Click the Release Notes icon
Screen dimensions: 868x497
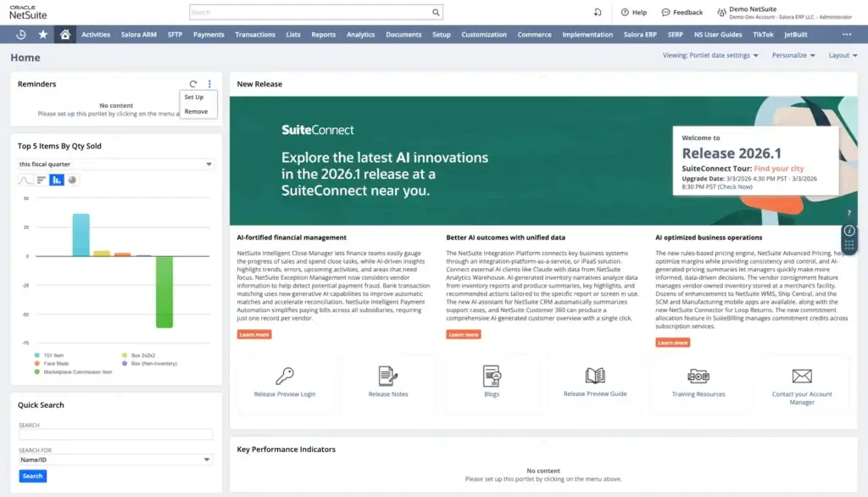(x=388, y=376)
